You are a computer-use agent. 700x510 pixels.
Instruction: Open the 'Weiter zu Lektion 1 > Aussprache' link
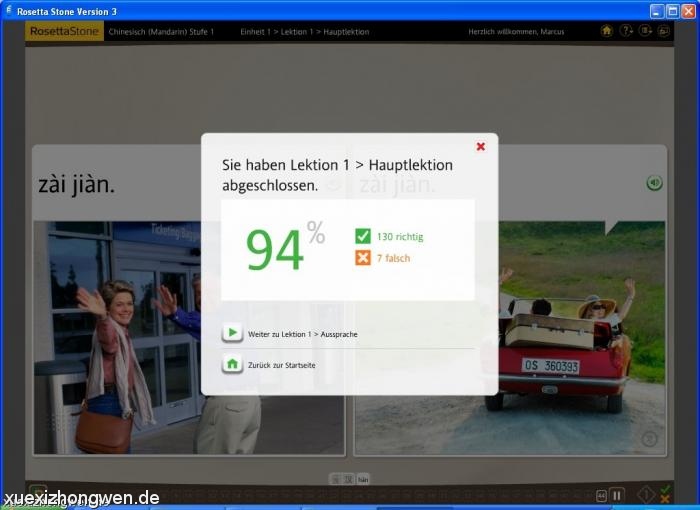[303, 334]
